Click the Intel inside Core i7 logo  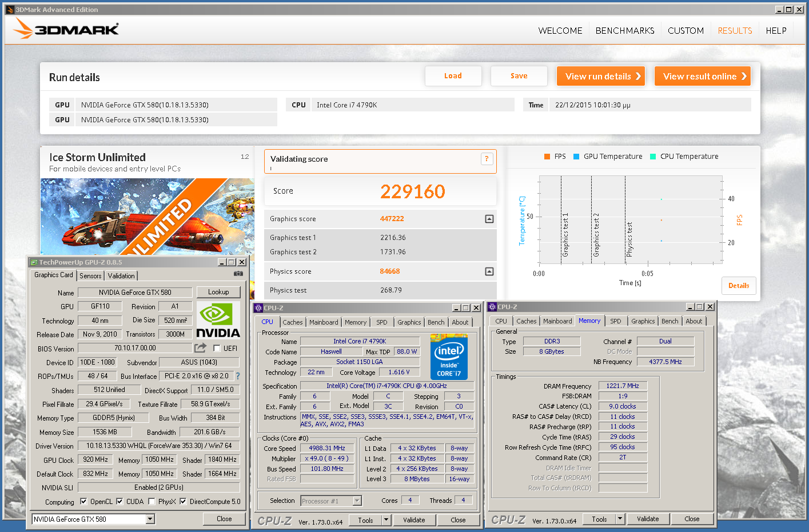click(449, 357)
